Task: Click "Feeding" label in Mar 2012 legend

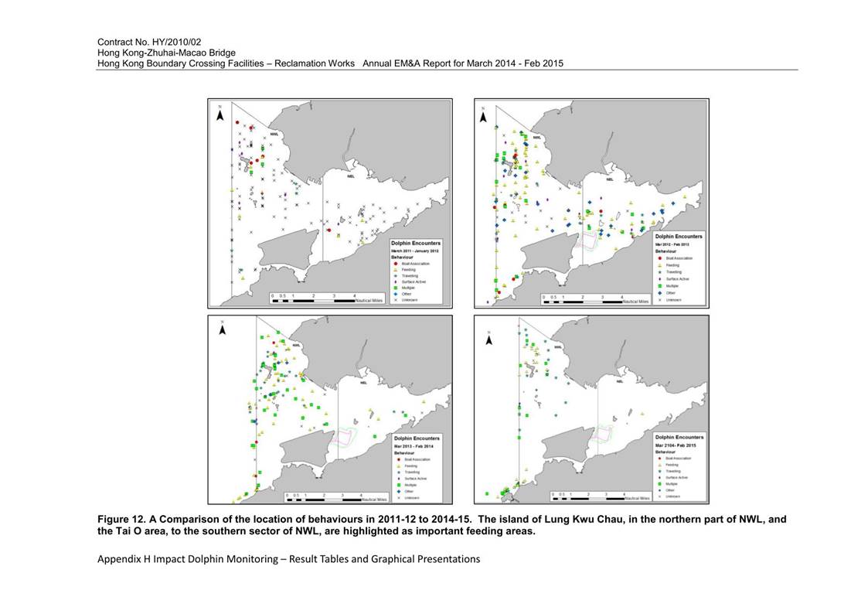Action: (672, 265)
